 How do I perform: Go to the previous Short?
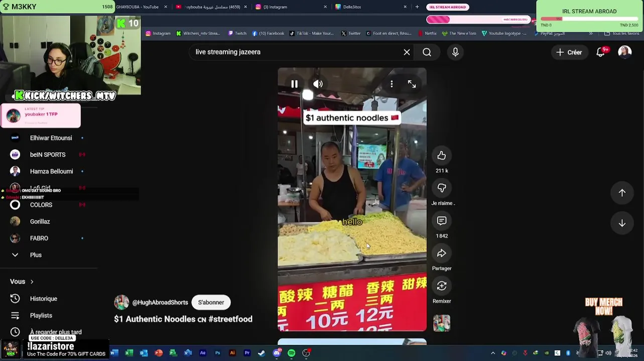[622, 193]
